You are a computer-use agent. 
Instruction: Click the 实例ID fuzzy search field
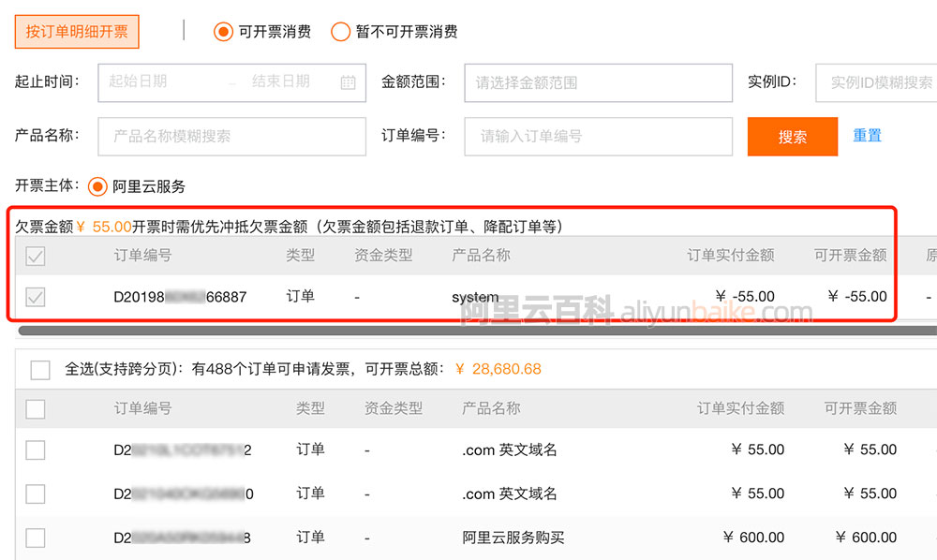pos(877,83)
